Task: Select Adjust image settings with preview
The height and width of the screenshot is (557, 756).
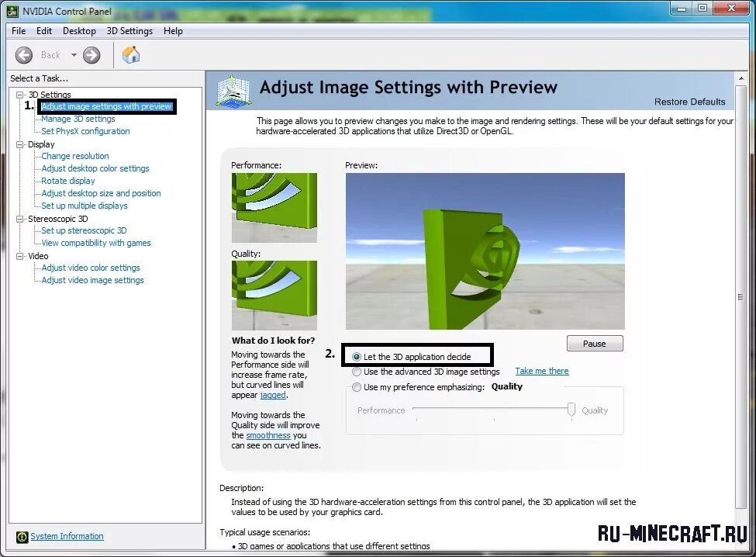Action: 106,106
